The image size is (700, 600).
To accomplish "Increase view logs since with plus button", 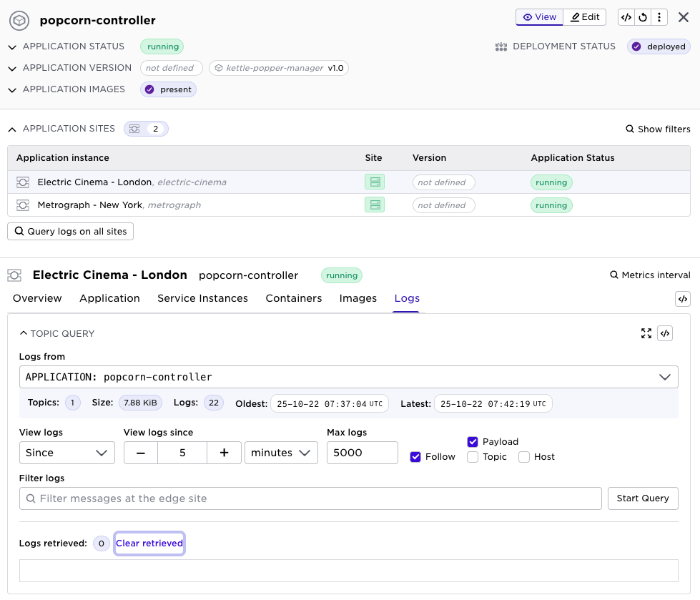I will click(225, 453).
